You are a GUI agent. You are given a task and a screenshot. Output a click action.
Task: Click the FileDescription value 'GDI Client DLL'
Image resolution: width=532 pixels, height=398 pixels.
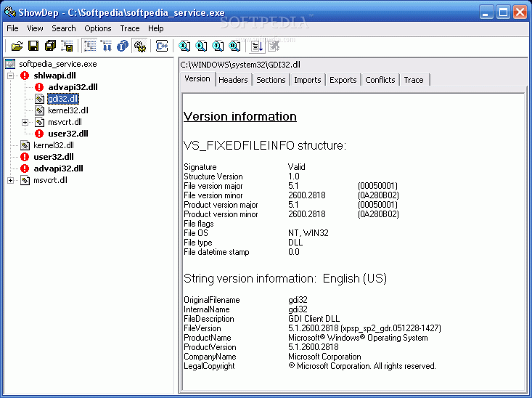coord(314,319)
